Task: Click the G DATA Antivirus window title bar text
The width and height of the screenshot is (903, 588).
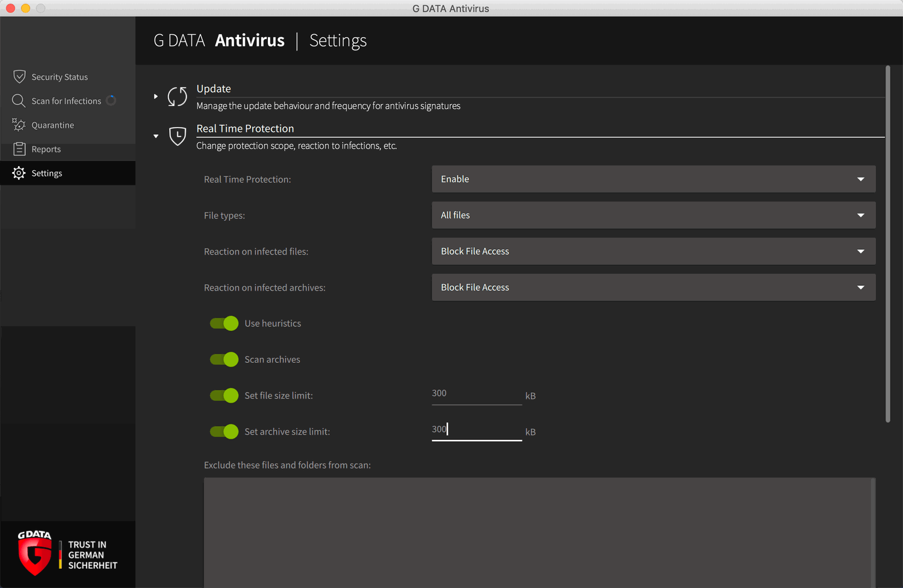Action: point(451,8)
